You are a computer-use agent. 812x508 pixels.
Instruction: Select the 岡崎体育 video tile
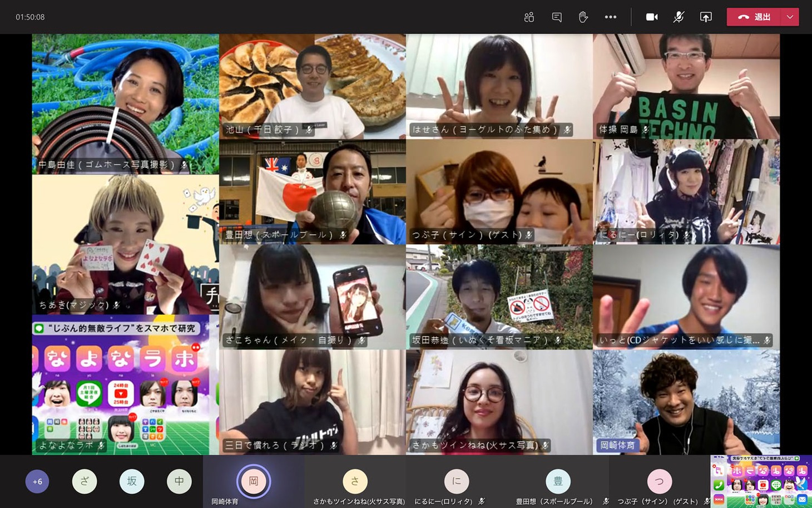[686, 402]
